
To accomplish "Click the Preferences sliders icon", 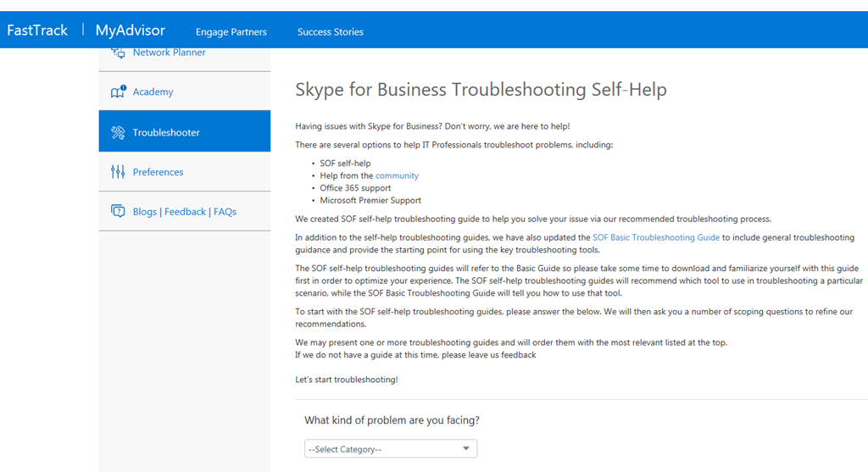I will coord(118,172).
